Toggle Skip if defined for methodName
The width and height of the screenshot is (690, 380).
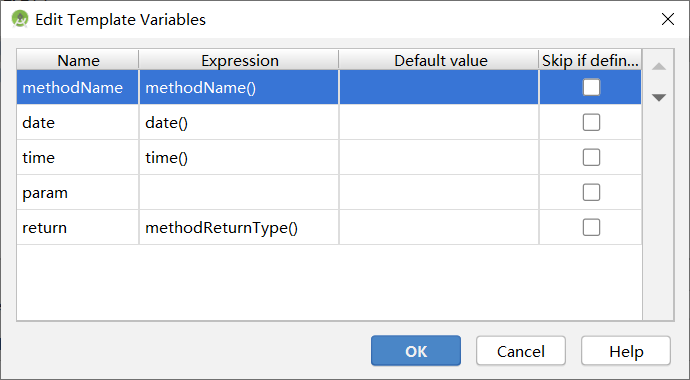pyautogui.click(x=591, y=87)
